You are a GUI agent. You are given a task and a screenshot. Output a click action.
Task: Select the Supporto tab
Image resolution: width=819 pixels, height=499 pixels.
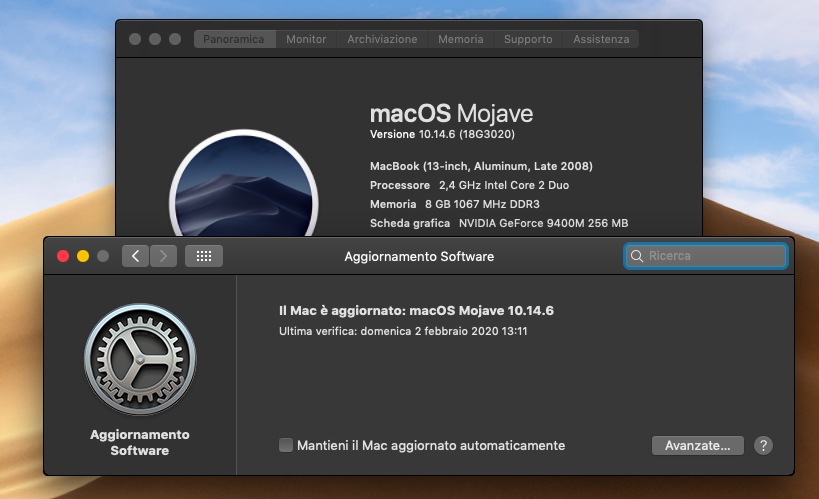(528, 39)
